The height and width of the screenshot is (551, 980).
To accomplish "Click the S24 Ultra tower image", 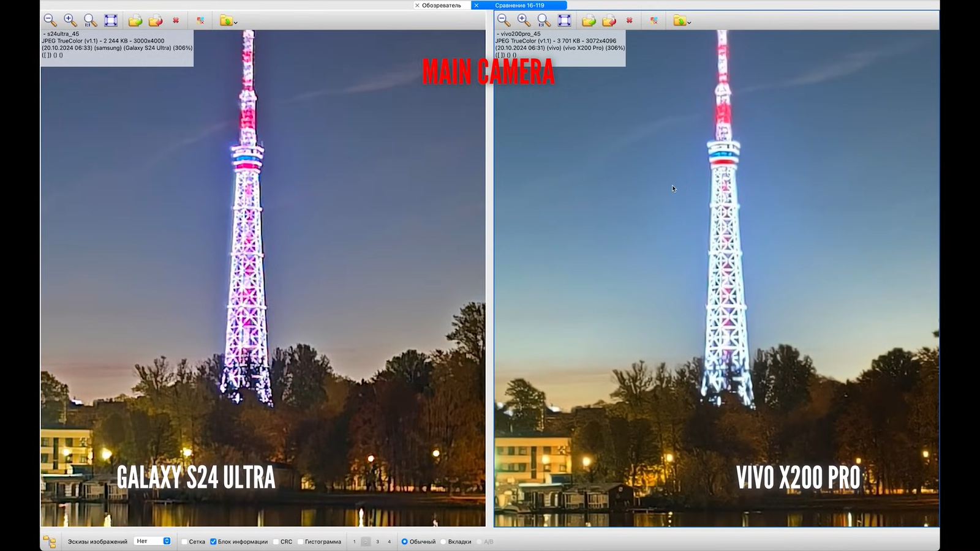I will coord(247,245).
